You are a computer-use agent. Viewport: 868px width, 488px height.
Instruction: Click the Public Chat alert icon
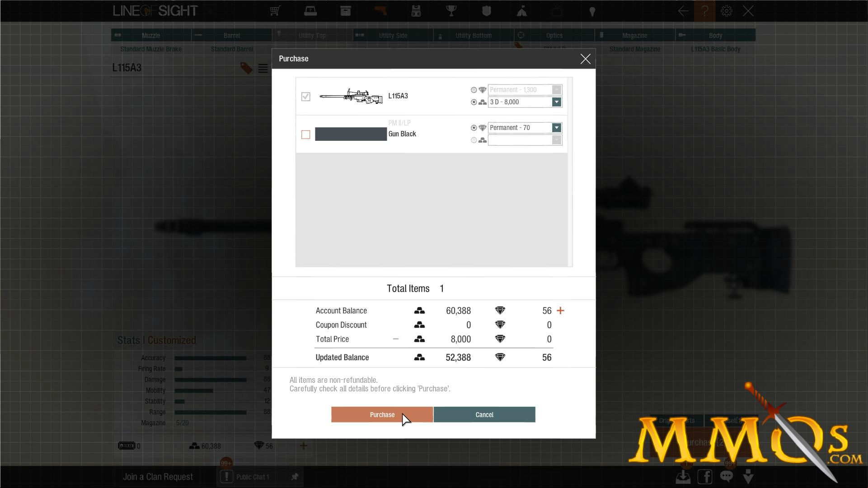tap(226, 477)
